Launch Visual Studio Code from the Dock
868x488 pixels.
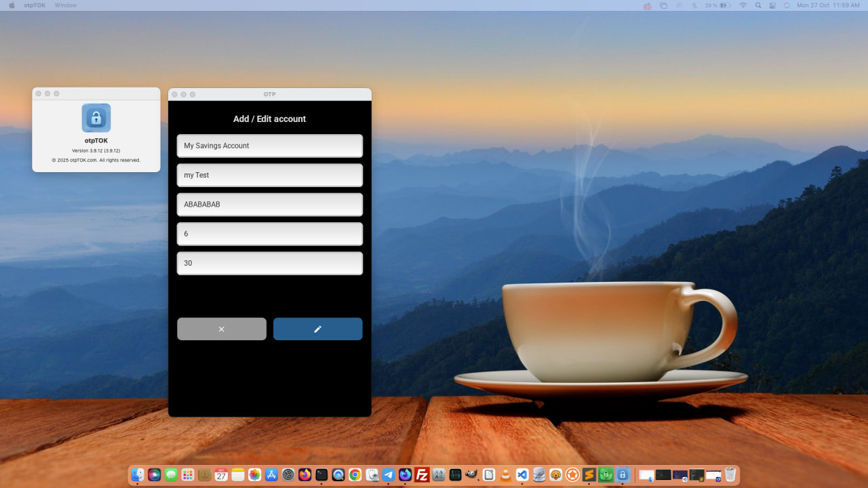point(522,474)
